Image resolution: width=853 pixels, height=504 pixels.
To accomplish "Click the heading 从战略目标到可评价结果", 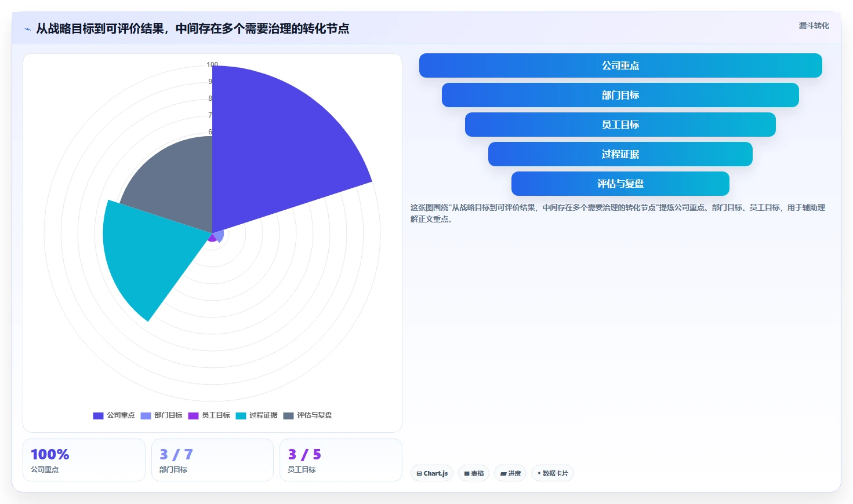I will point(193,28).
